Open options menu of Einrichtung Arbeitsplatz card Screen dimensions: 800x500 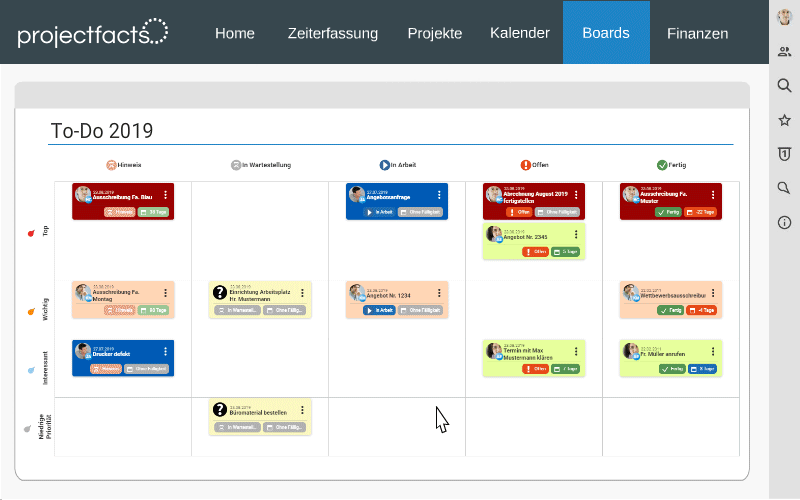(302, 293)
